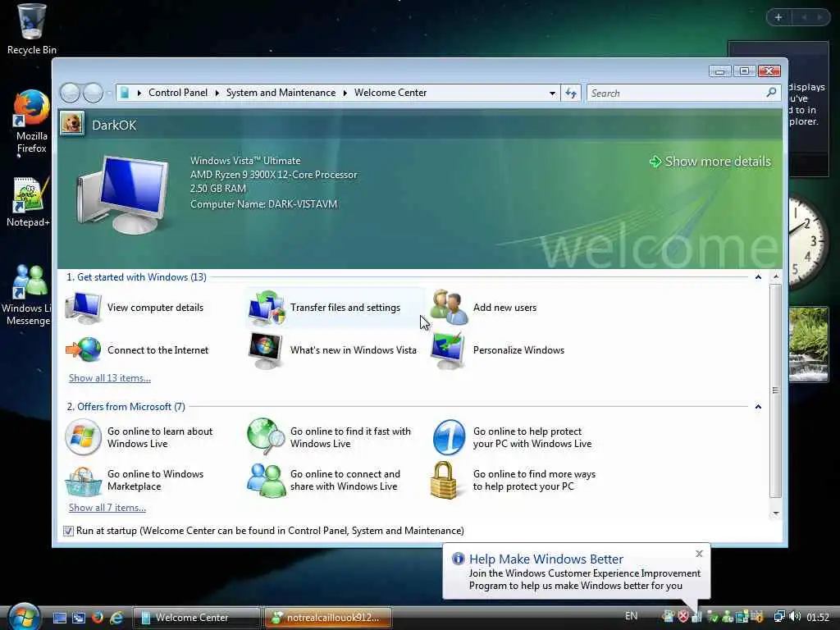The height and width of the screenshot is (630, 840).
Task: Click Show Desktop in Quick Launch
Action: tap(59, 618)
